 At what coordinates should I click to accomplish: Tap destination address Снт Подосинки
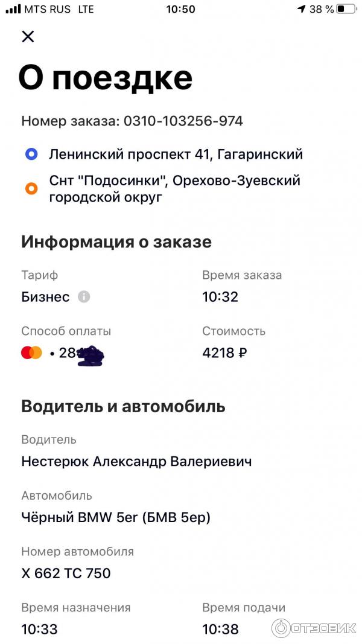coord(174,188)
